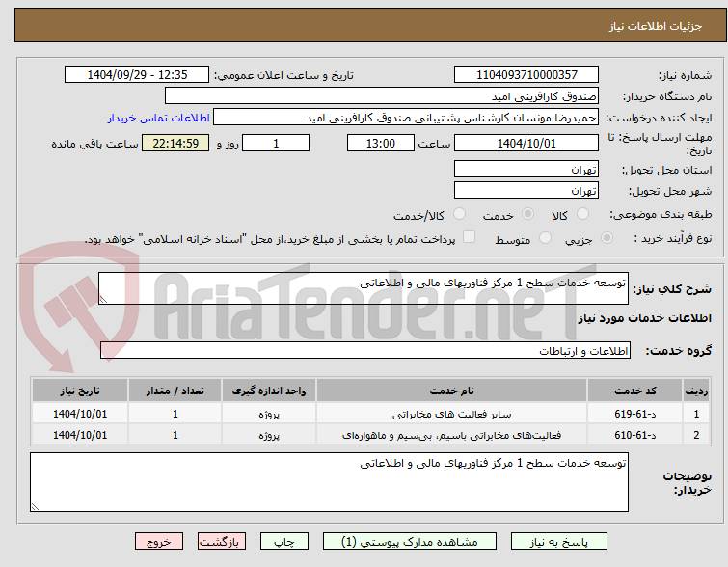The height and width of the screenshot is (567, 728).
Task: Click resize handle of توضیحات خریدار box
Action: coord(36,506)
